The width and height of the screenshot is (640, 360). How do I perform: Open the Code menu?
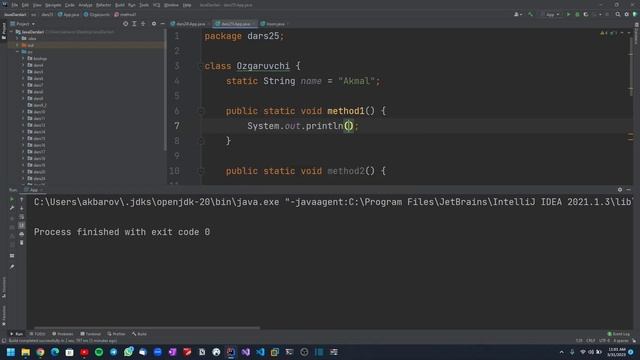pos(70,5)
